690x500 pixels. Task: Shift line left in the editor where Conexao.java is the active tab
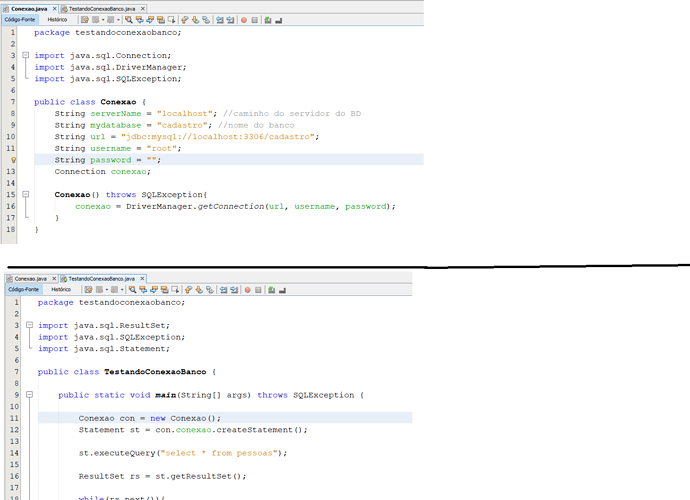(x=220, y=20)
